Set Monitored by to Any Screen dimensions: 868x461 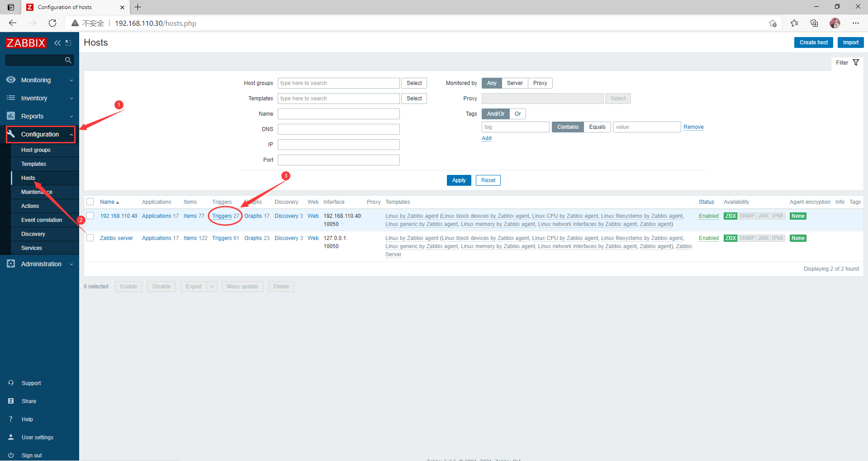pos(492,83)
